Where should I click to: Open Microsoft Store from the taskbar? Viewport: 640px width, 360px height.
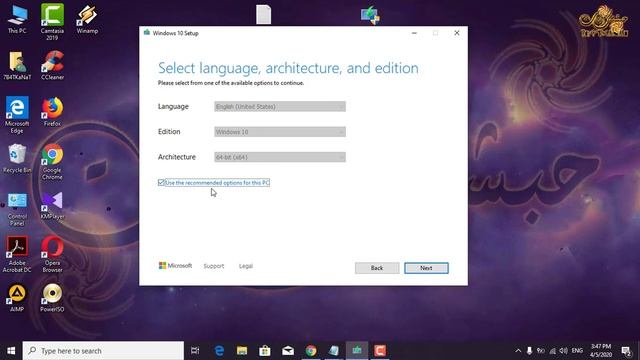click(x=265, y=351)
